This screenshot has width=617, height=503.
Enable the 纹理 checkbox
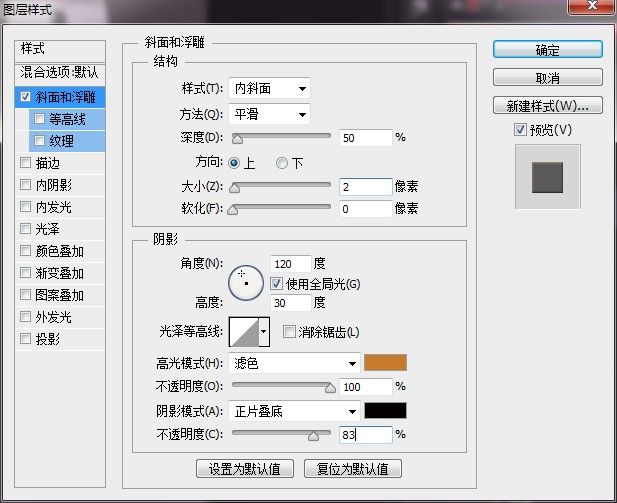click(39, 141)
